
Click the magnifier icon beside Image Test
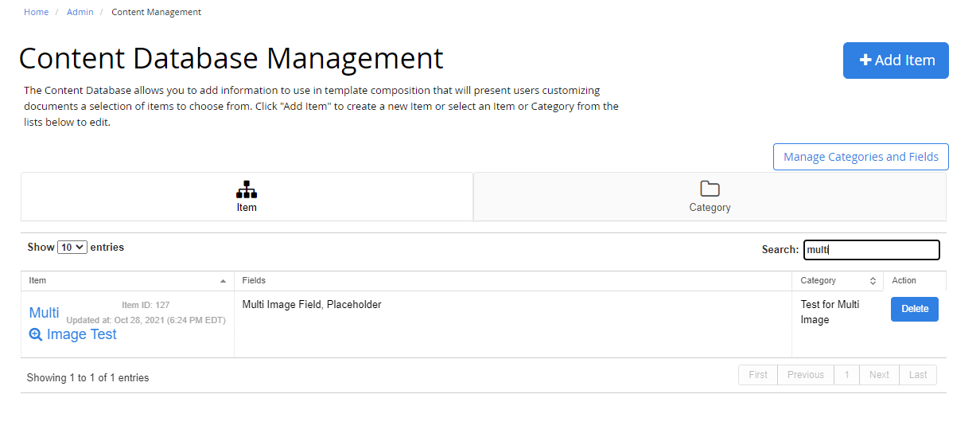[x=36, y=334]
